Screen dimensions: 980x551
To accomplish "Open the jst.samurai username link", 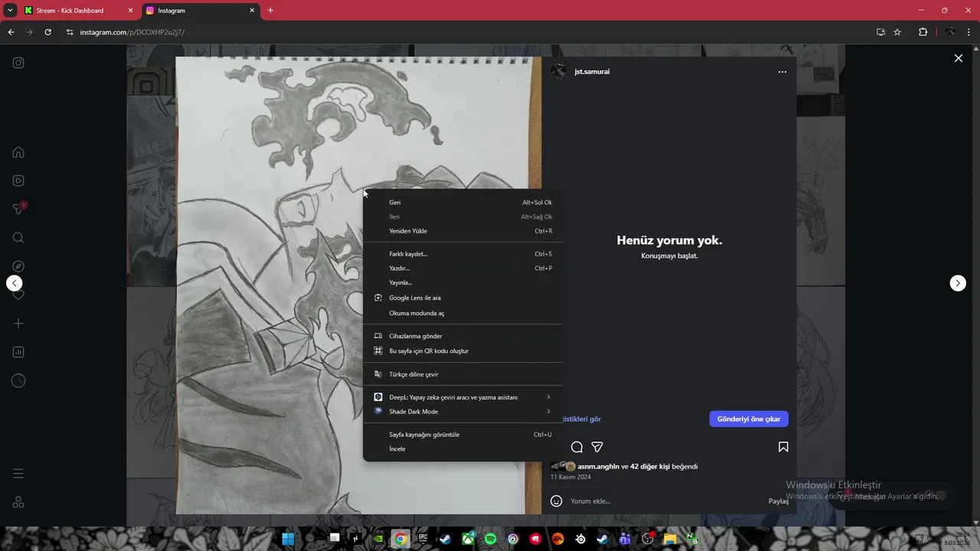I will tap(592, 72).
